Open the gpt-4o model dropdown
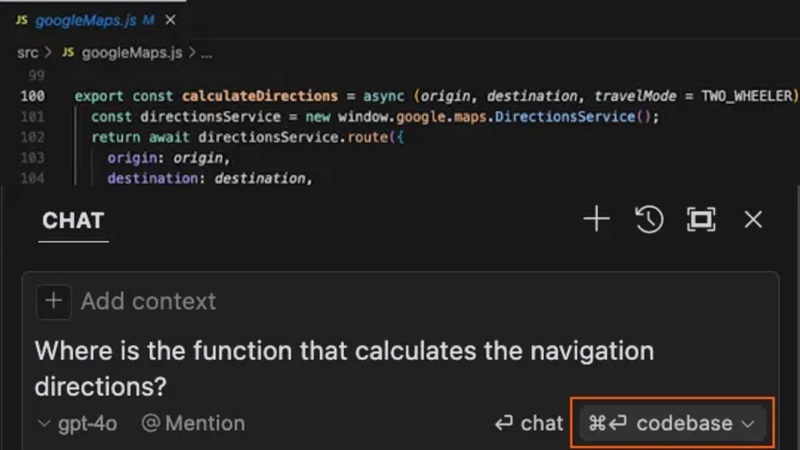This screenshot has width=800, height=450. pyautogui.click(x=77, y=424)
